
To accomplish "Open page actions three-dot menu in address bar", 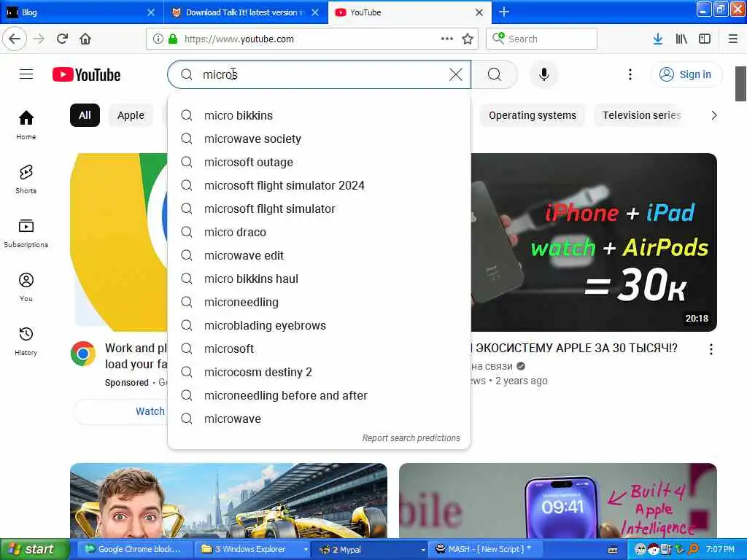I will (447, 39).
